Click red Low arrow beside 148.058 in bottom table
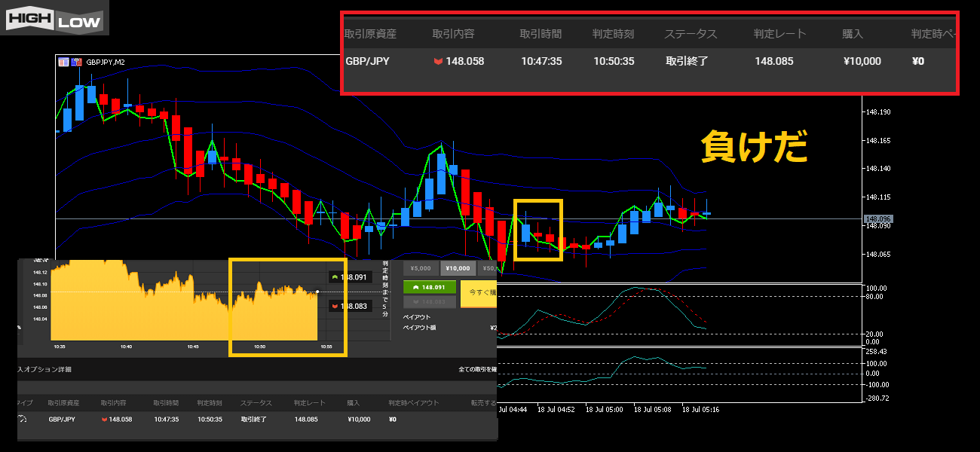Viewport: 980px width, 452px height. pos(105,420)
